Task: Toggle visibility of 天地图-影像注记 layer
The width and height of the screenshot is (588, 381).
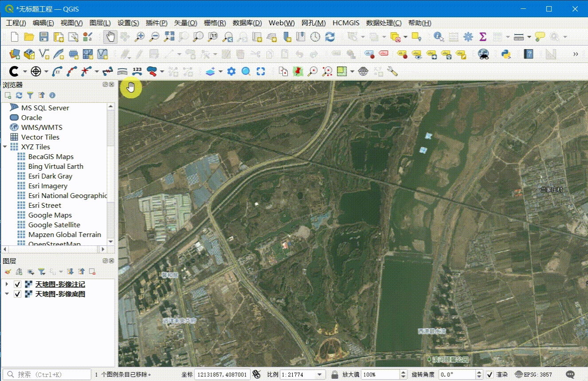Action: tap(18, 284)
